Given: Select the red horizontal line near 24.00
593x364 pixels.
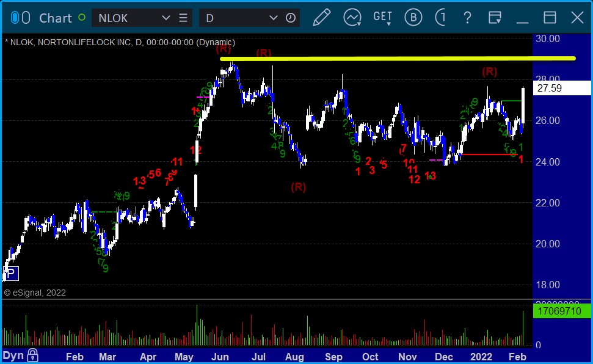Looking at the screenshot, I should [x=489, y=155].
